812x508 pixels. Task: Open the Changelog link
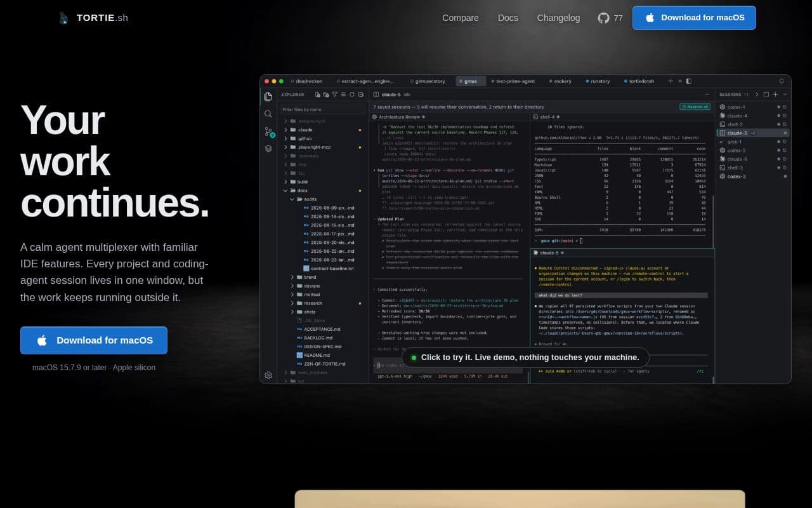[x=558, y=18]
